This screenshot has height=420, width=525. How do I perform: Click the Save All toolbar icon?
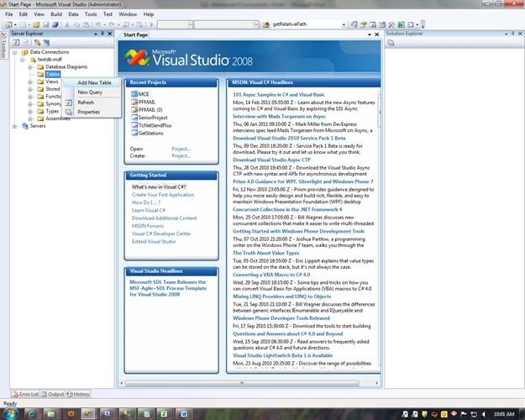click(55, 25)
